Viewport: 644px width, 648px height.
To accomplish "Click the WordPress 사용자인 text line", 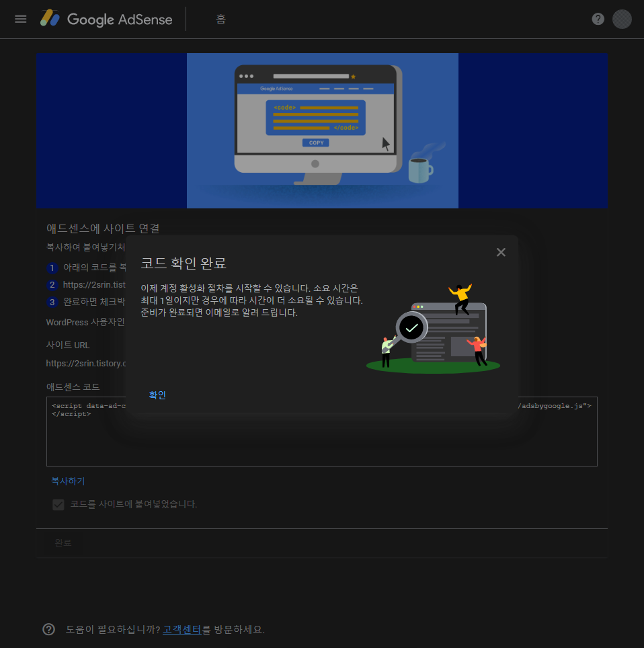I will coord(85,322).
